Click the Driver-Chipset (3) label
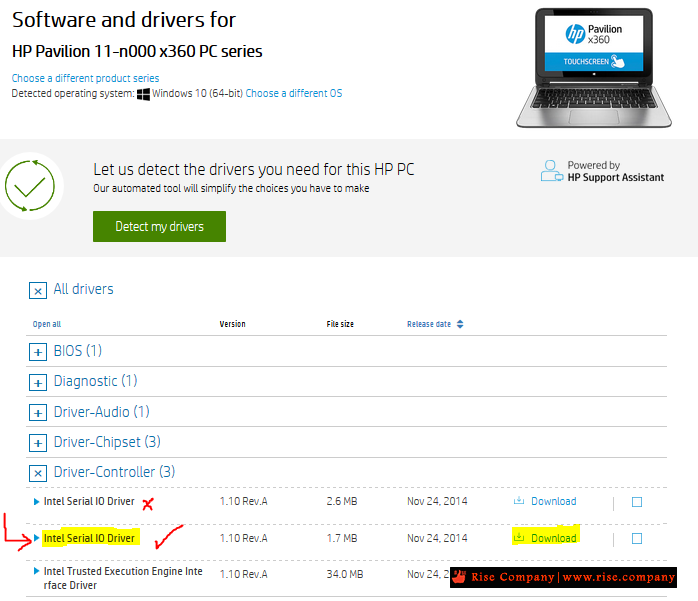The image size is (698, 601). (107, 442)
